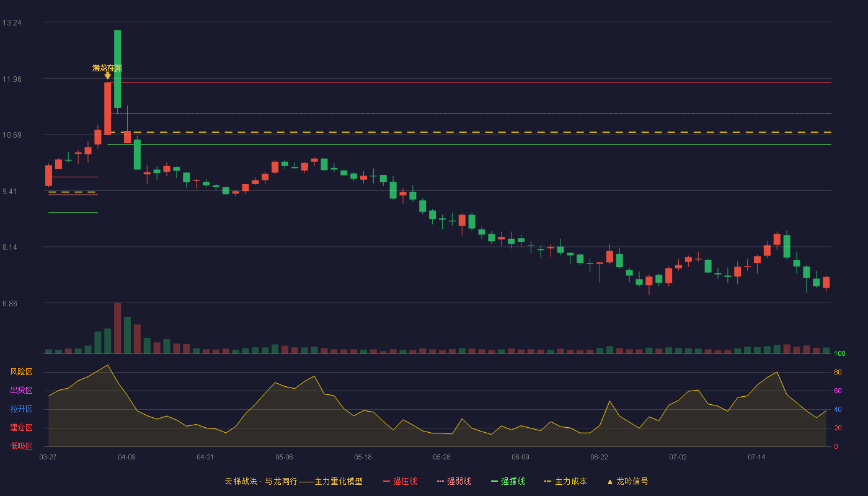Click the 出货区 zone label

point(21,391)
